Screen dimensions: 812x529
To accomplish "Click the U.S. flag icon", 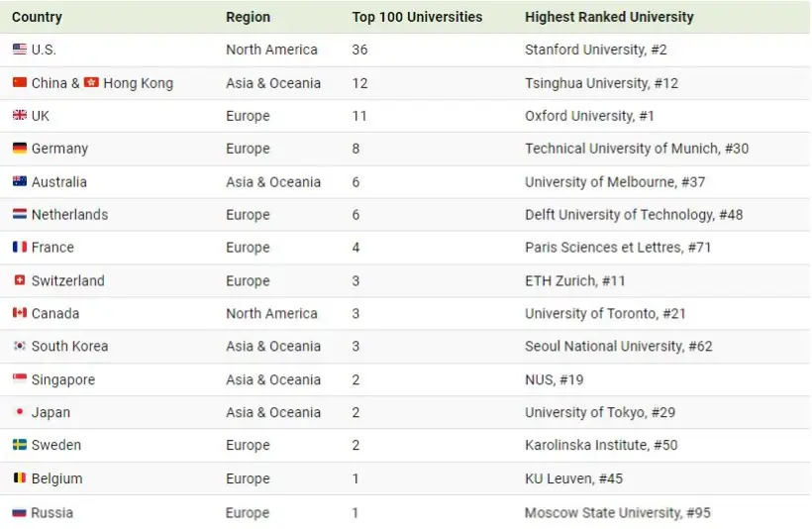I will click(x=20, y=50).
